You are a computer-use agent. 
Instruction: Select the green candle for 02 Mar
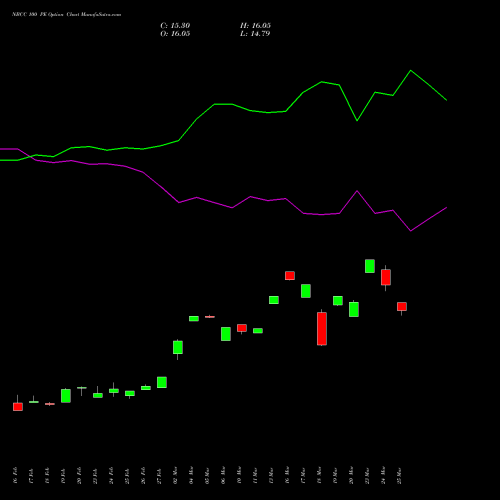(178, 347)
